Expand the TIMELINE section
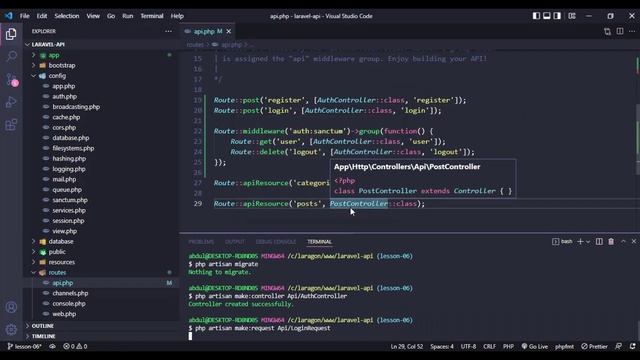The image size is (640, 360). 101,336
